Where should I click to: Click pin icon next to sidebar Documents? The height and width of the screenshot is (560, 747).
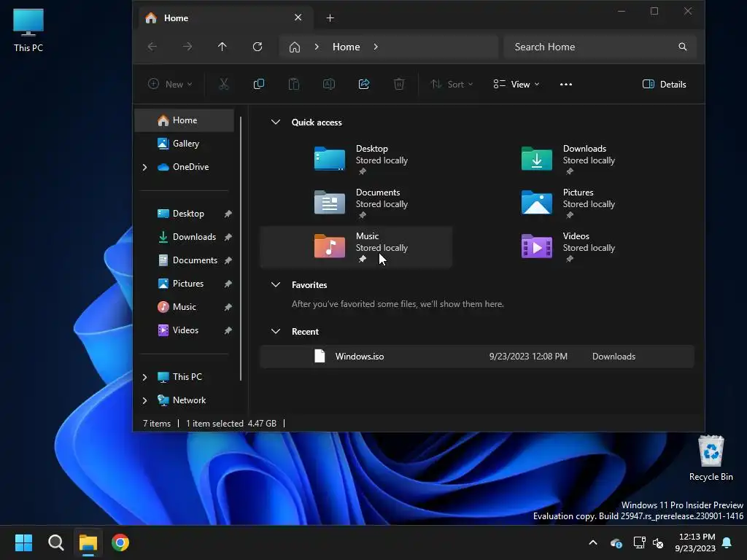click(228, 260)
